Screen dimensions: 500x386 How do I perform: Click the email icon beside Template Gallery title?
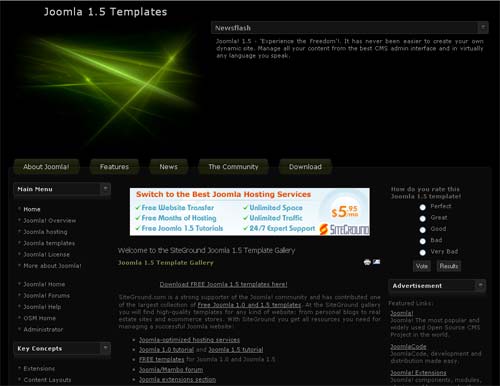[377, 262]
